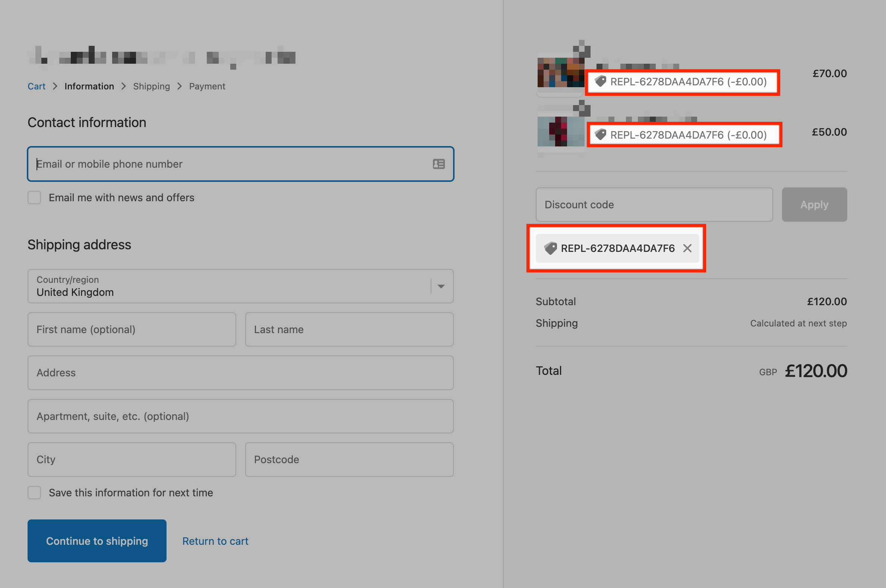Click tag icon on the £50.00 item discount

[600, 134]
